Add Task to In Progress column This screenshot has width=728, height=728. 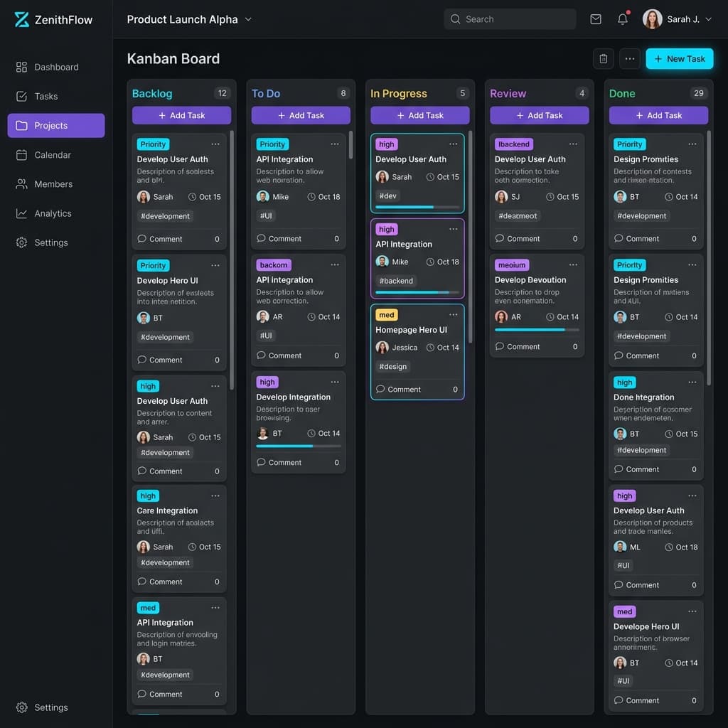tap(419, 115)
